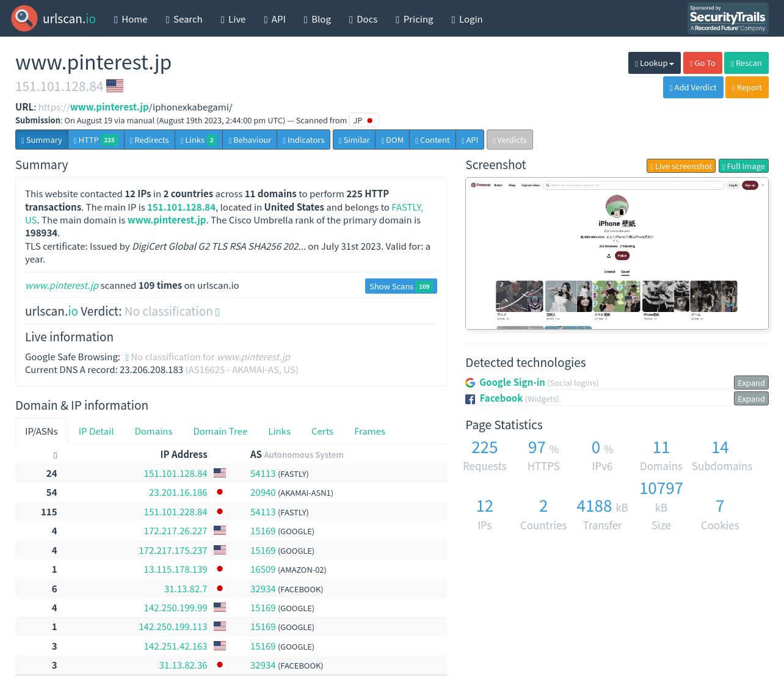Click the urlscan.io magnifier logo
784x682 pixels.
click(x=24, y=18)
